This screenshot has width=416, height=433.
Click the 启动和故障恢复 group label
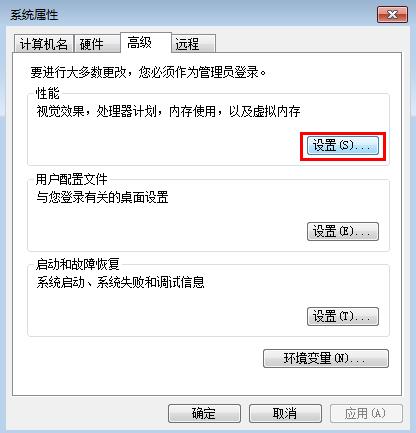[77, 264]
